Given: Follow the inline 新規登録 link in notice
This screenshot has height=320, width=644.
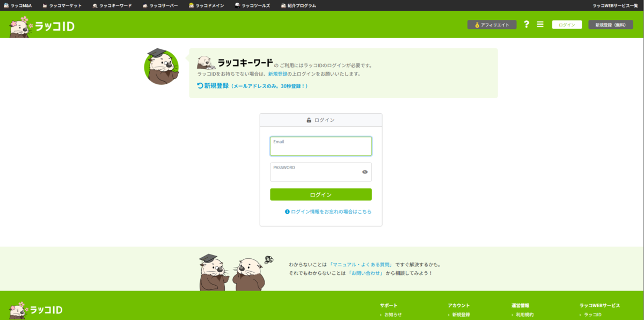Looking at the screenshot, I should 278,74.
